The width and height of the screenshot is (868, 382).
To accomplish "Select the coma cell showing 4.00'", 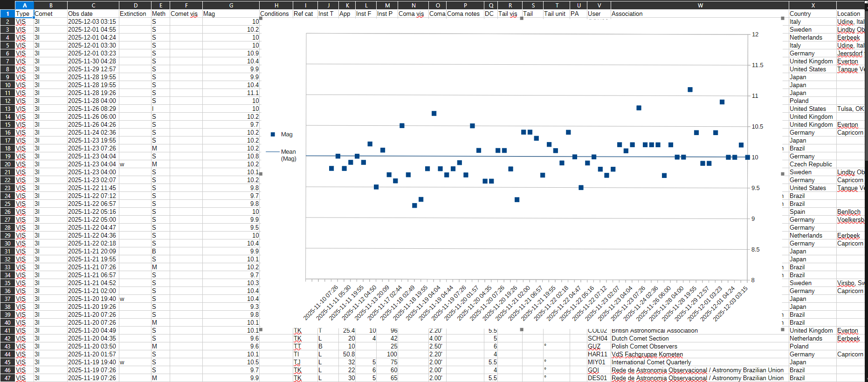I will (x=437, y=338).
